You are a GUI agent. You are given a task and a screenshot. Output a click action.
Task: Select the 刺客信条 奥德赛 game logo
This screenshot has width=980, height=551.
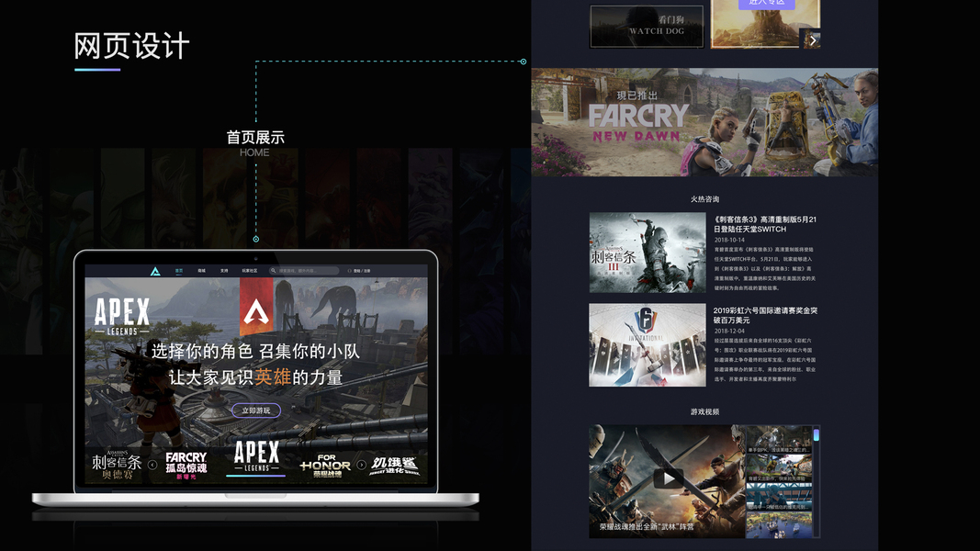(117, 465)
